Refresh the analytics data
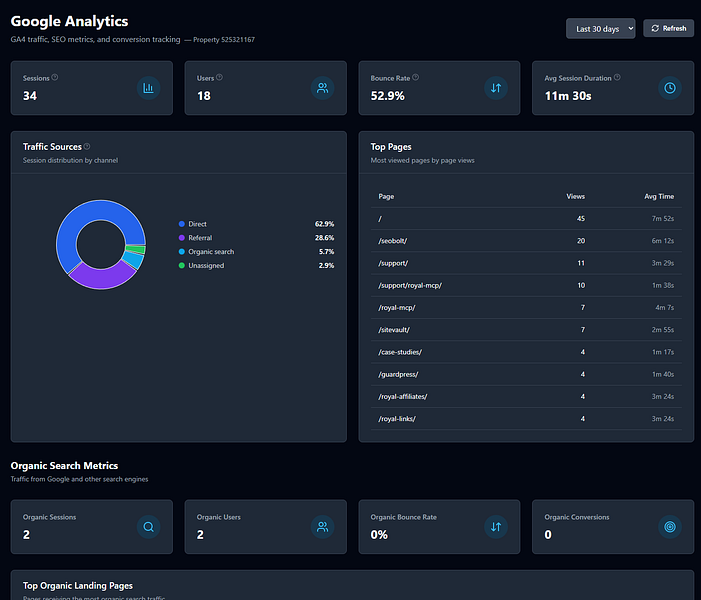 [668, 28]
